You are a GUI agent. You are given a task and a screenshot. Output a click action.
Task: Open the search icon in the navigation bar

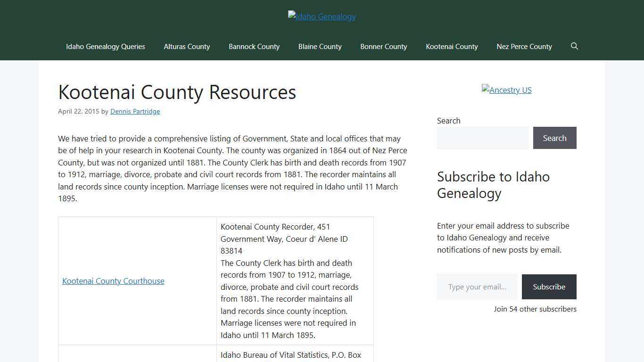click(574, 46)
